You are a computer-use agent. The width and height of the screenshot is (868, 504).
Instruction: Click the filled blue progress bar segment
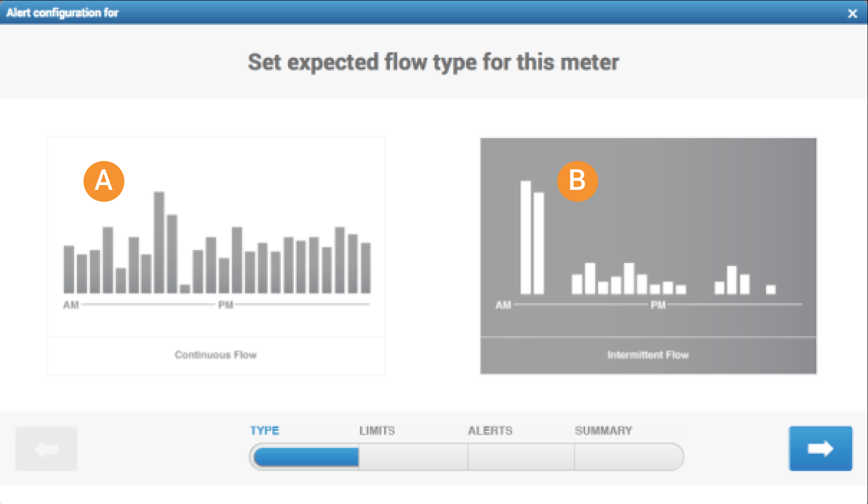307,457
